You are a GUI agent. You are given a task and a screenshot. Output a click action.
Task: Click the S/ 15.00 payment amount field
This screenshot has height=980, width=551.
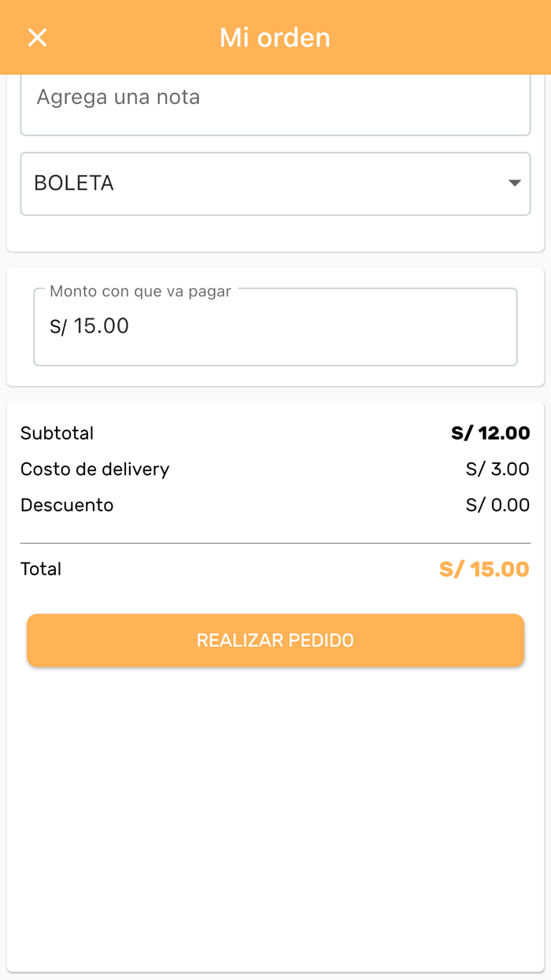(x=275, y=327)
